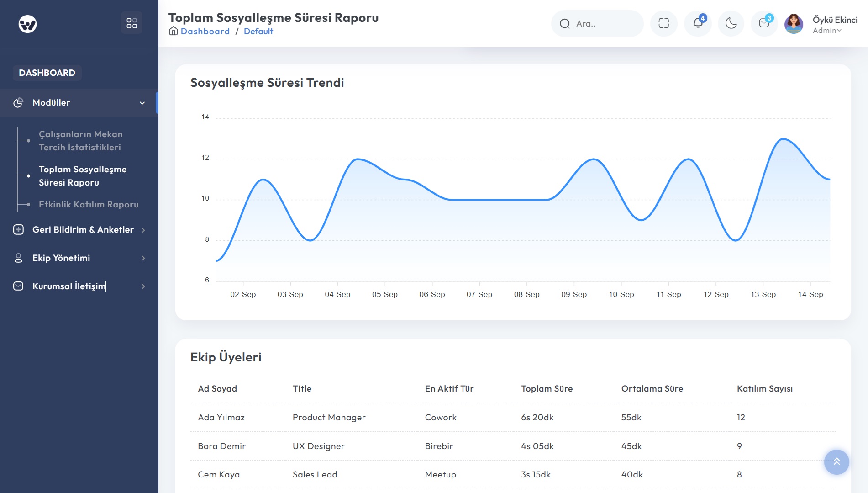Click the 02 Sep x-axis label
This screenshot has height=493, width=868.
[243, 295]
